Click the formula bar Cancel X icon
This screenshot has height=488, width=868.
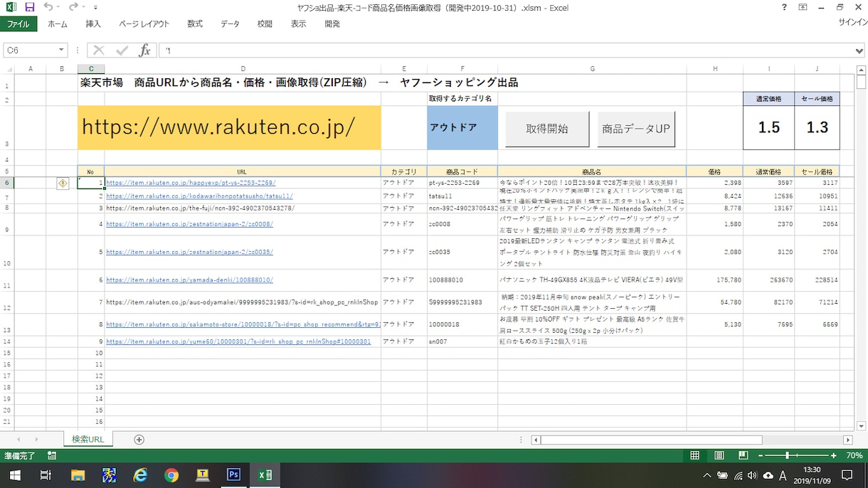[x=99, y=51]
